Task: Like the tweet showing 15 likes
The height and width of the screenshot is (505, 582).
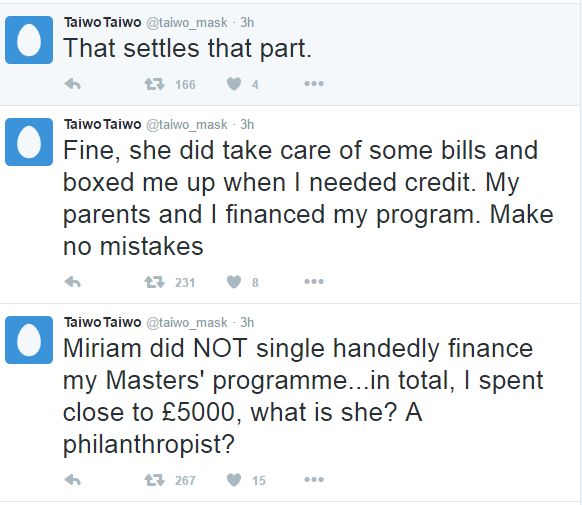Action: point(234,481)
